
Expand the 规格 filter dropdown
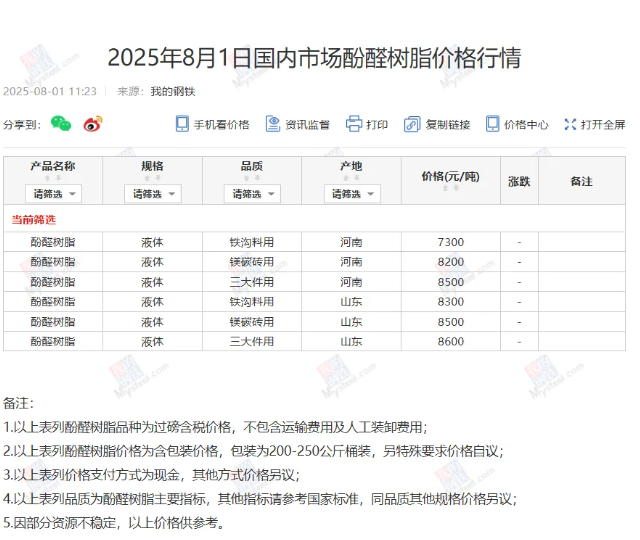click(152, 193)
